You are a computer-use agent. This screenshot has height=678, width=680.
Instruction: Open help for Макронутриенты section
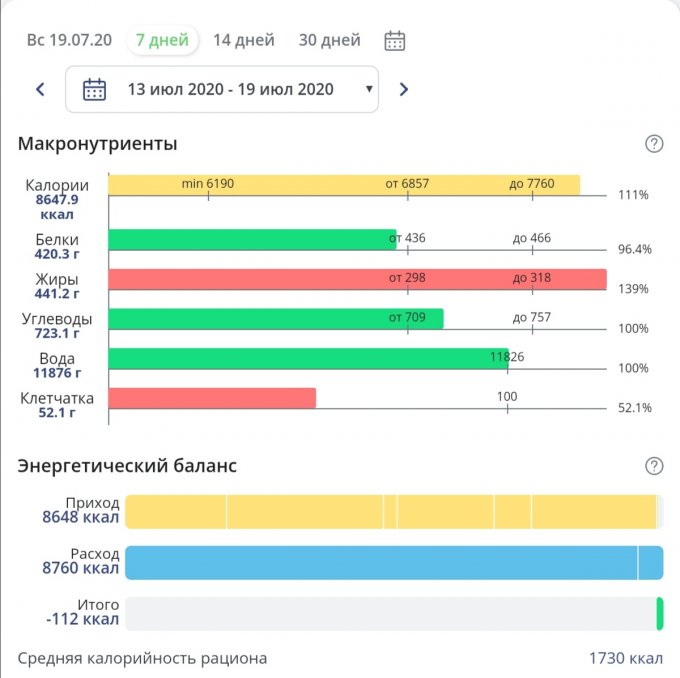tap(654, 144)
